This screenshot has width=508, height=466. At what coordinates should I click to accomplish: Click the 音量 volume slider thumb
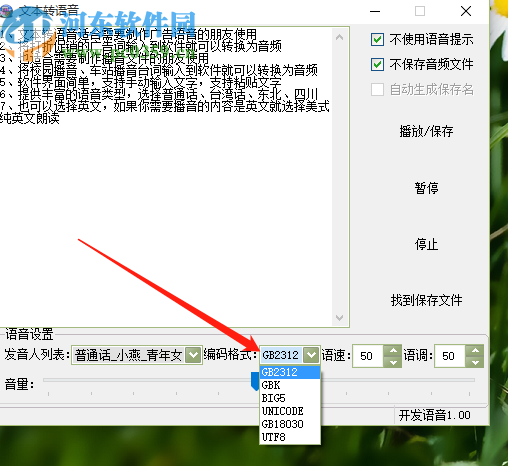[x=255, y=381]
